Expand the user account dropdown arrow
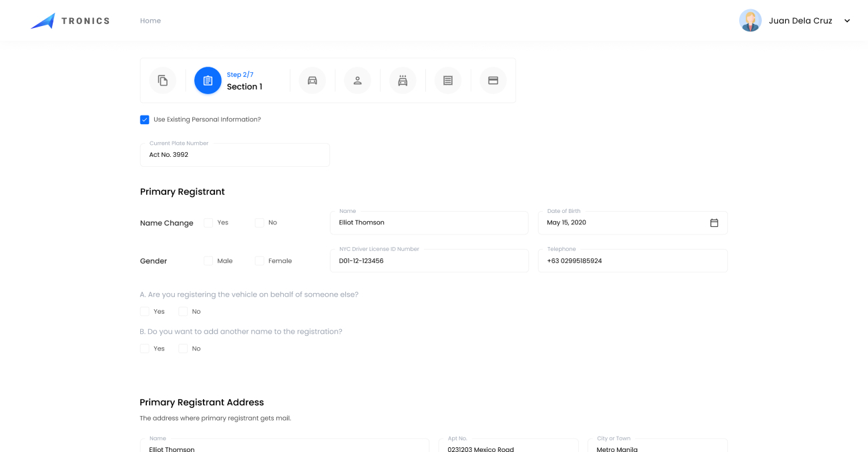The height and width of the screenshot is (452, 868). [x=847, y=21]
